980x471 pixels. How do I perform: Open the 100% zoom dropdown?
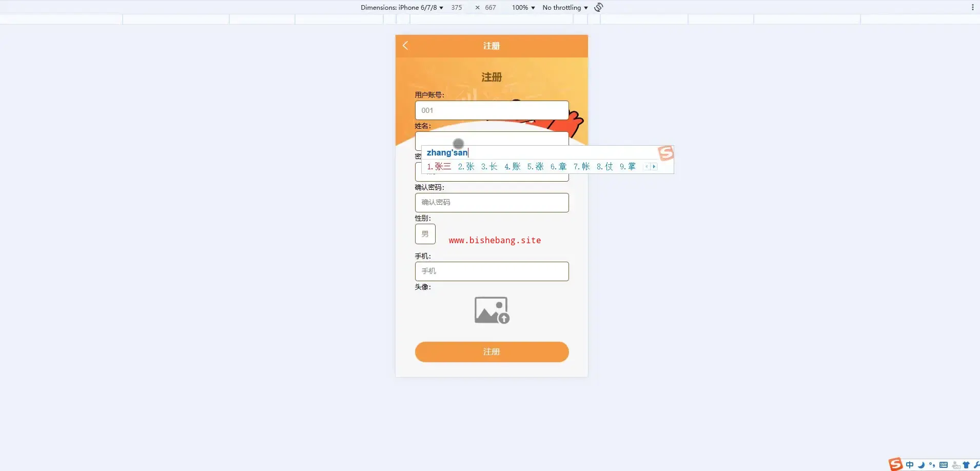click(x=523, y=7)
